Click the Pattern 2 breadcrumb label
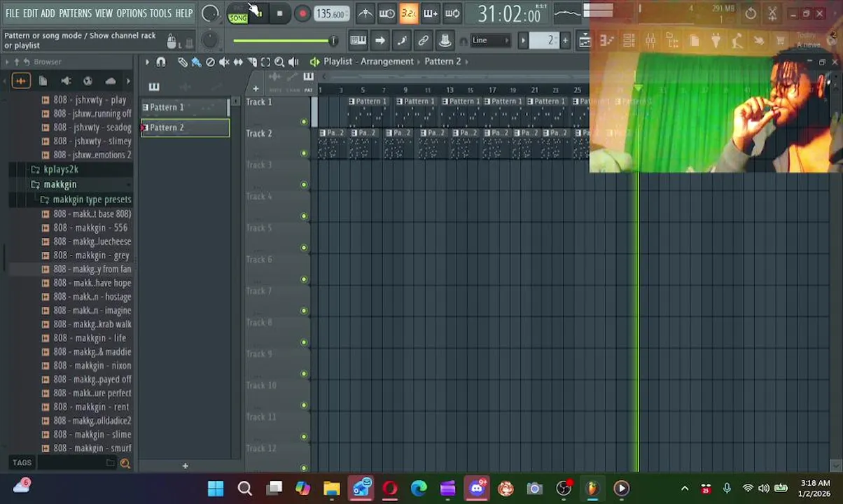Image resolution: width=843 pixels, height=504 pixels. pos(443,62)
